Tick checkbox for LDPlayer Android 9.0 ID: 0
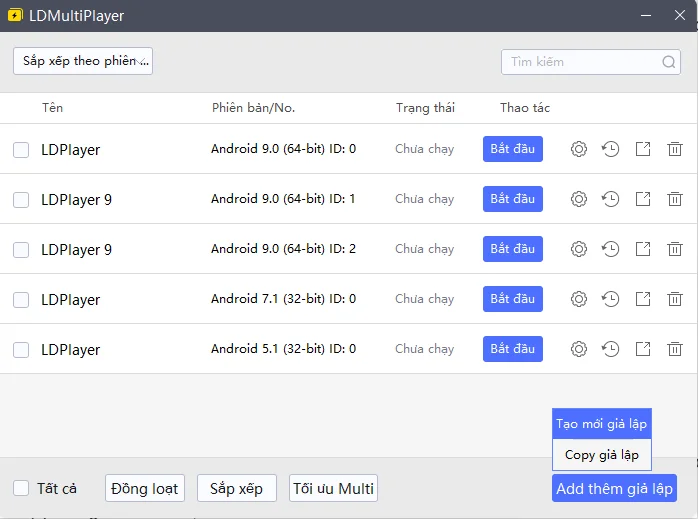The image size is (698, 519). [x=21, y=150]
